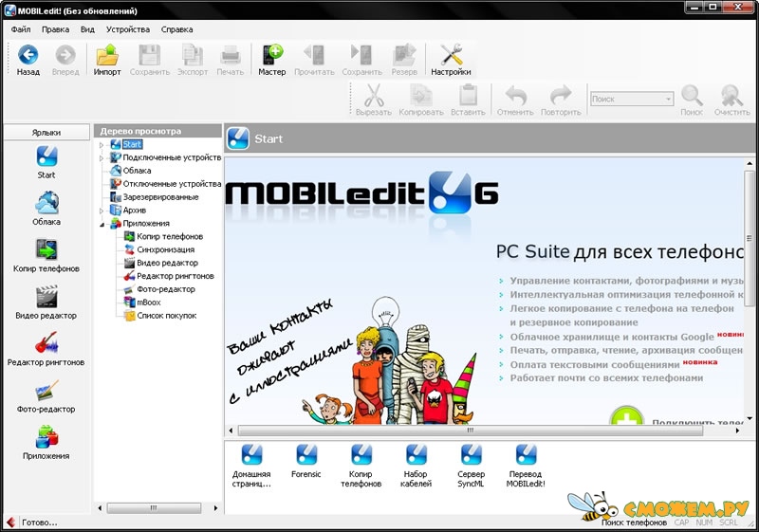Click the tree panel horizontal scrollbar thumb

[x=154, y=508]
